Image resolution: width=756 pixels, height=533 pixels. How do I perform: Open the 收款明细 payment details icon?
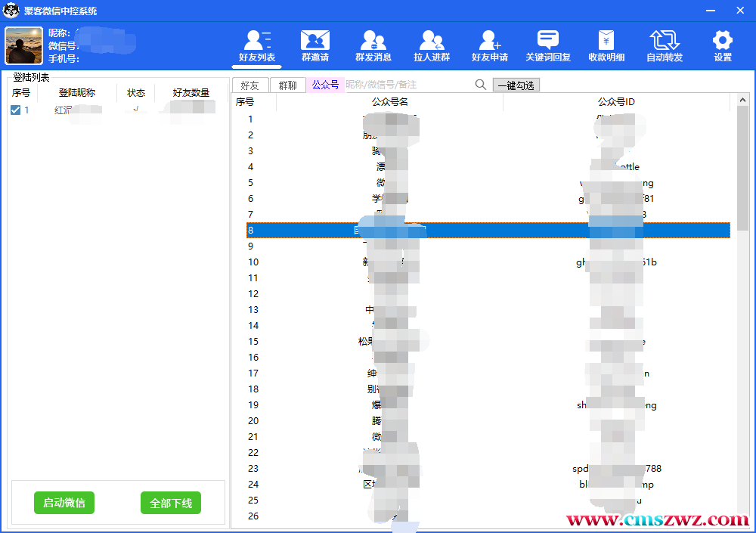606,41
